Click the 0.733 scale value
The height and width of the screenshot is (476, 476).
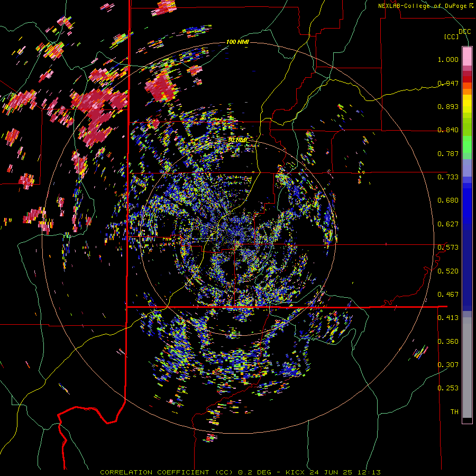click(448, 177)
